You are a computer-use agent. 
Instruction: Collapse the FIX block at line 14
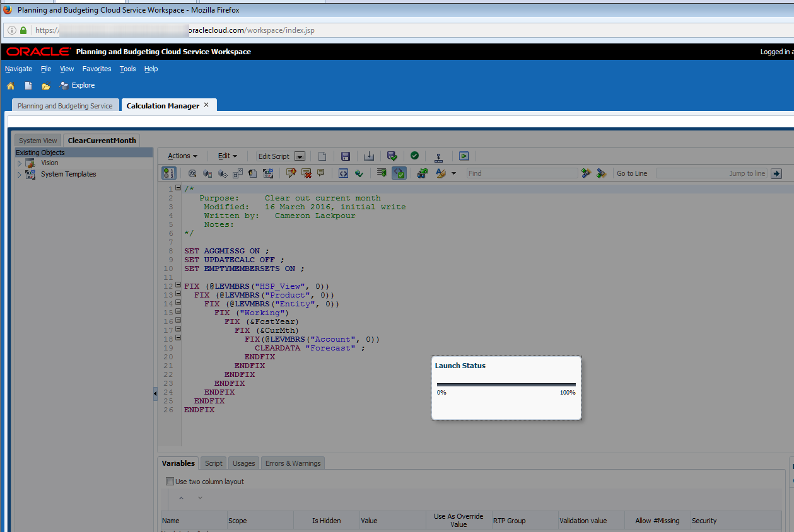[x=178, y=303]
